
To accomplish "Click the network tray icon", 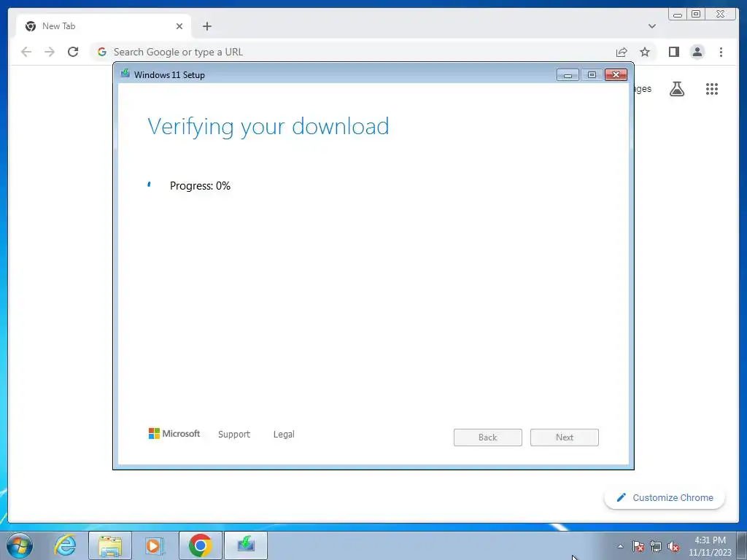I will click(x=656, y=546).
